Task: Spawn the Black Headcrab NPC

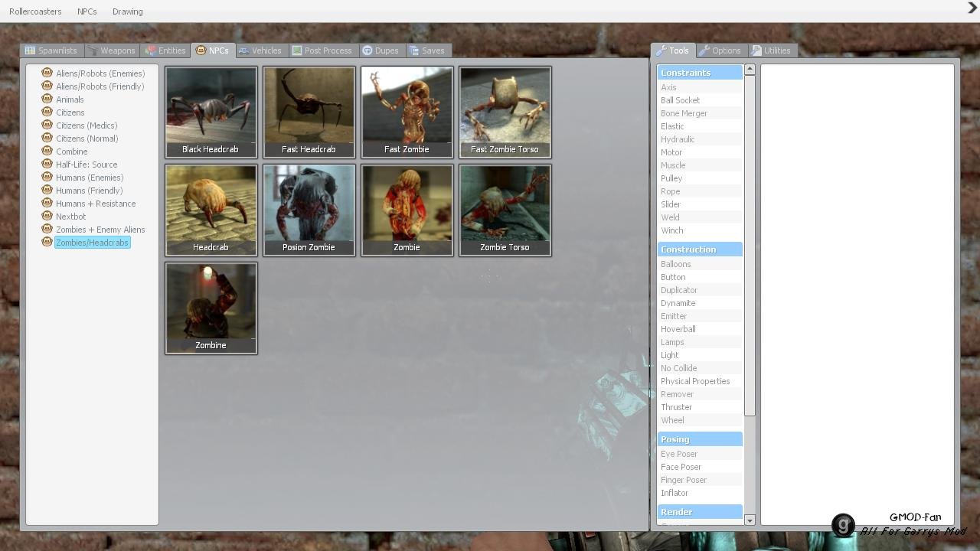Action: pyautogui.click(x=211, y=112)
